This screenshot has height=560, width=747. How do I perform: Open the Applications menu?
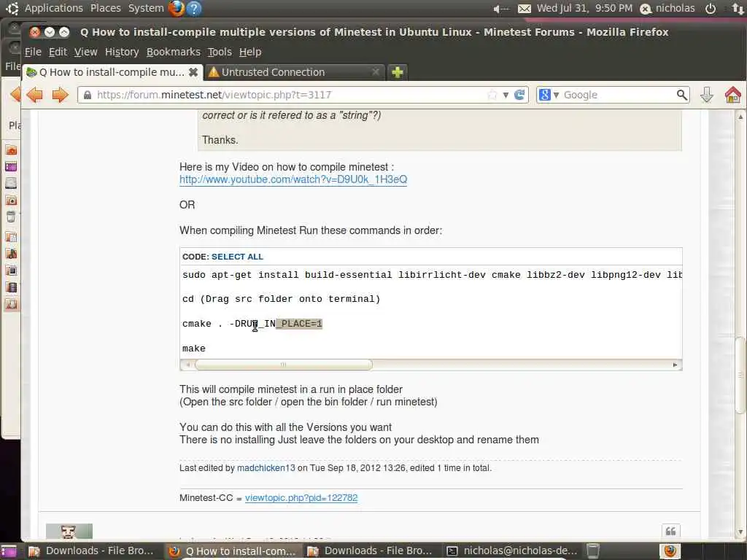click(x=54, y=8)
